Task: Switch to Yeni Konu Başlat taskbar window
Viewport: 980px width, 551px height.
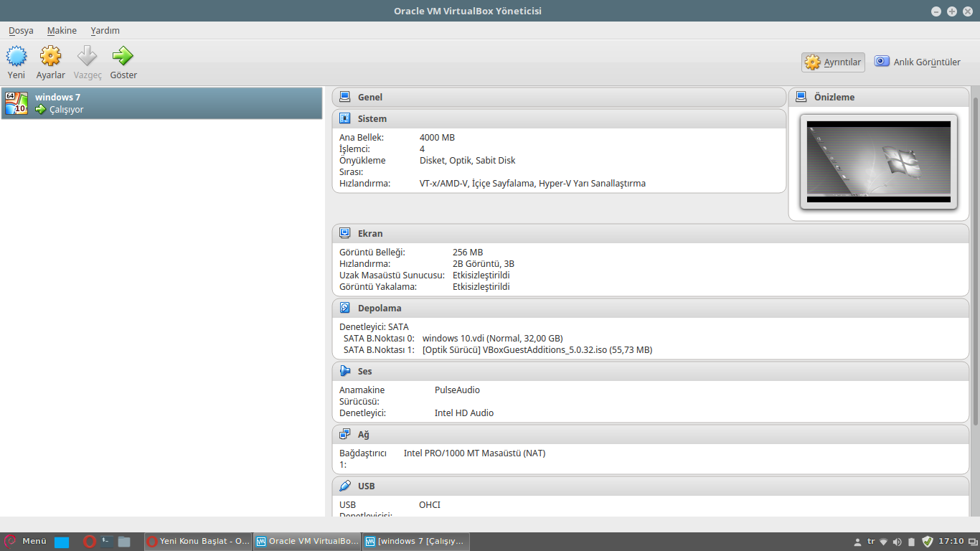Action: [198, 542]
